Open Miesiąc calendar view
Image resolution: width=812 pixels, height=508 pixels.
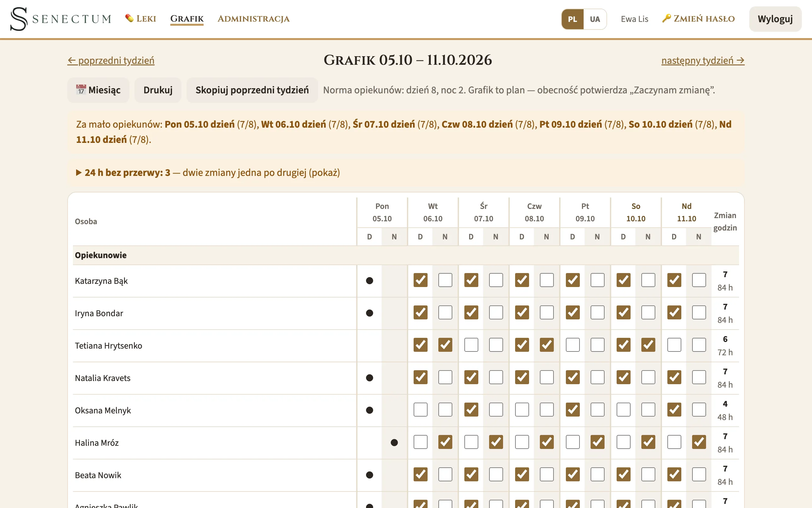tap(98, 90)
